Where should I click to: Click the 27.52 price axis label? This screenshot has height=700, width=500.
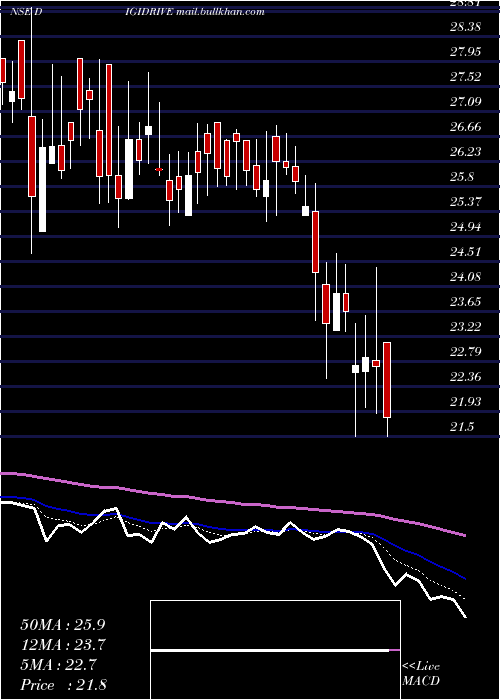click(465, 77)
